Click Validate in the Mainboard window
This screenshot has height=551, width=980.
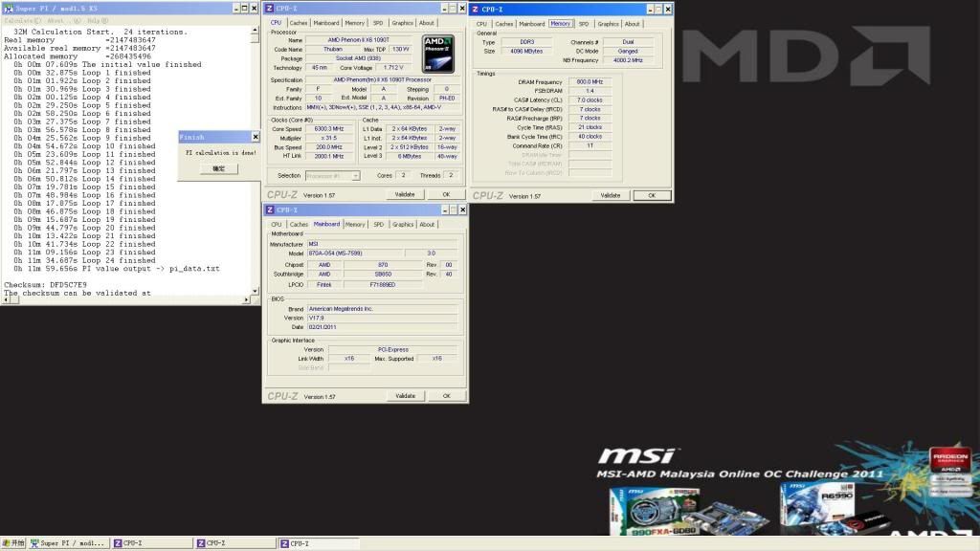point(405,395)
